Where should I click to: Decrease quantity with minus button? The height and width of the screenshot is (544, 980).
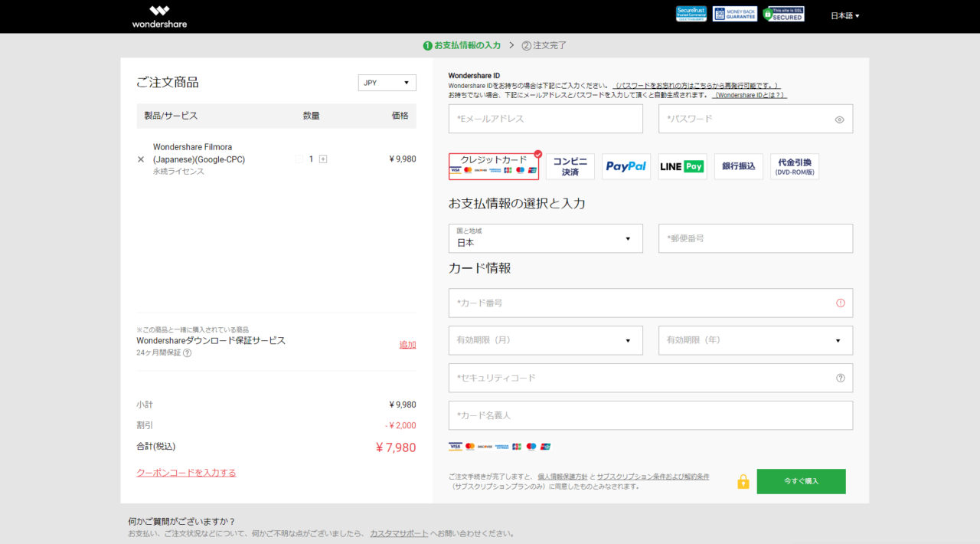pyautogui.click(x=299, y=159)
